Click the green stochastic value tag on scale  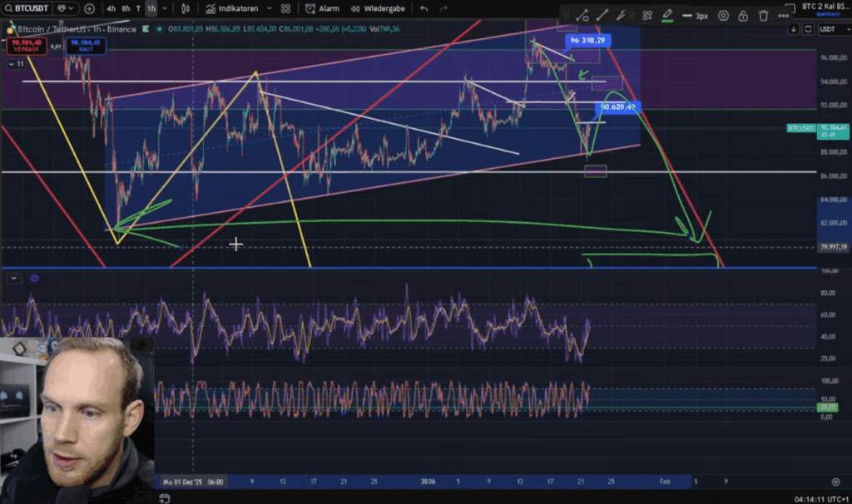[x=829, y=407]
